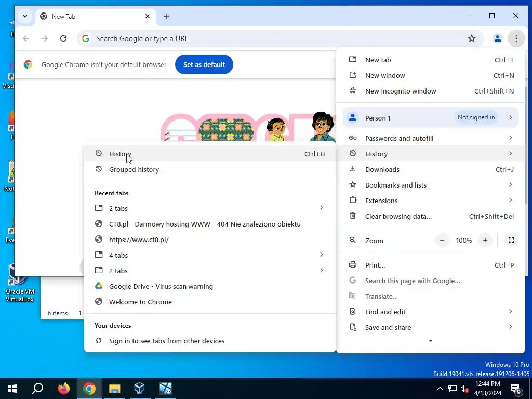
Task: Click the Set as default button
Action: 204,64
